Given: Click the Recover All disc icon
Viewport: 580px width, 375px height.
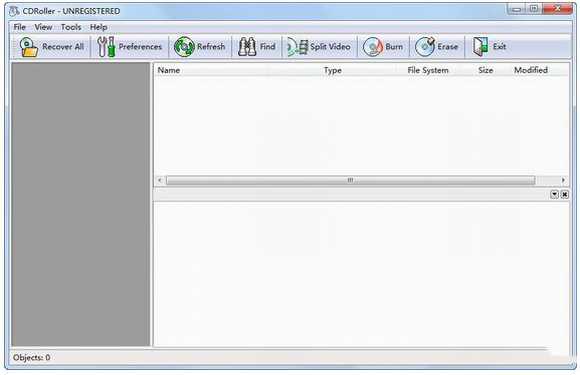Looking at the screenshot, I should 28,47.
